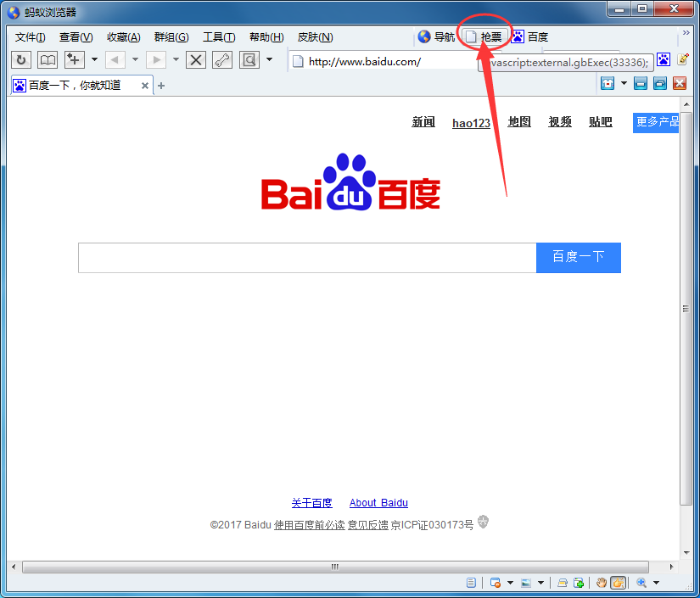Expand the search toolbar dropdown arrow

click(269, 59)
